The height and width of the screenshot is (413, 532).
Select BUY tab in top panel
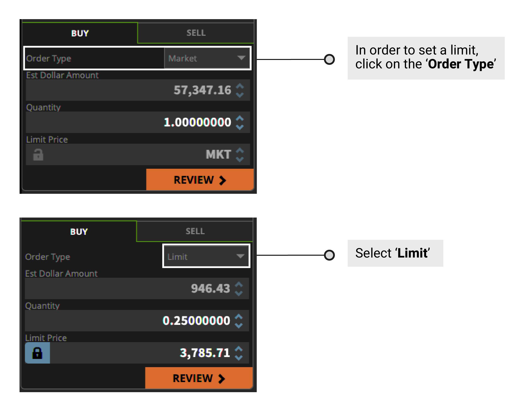(x=80, y=33)
